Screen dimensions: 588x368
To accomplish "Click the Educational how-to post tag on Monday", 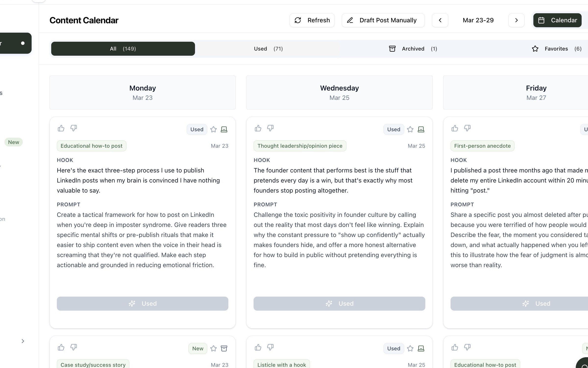I will click(92, 146).
